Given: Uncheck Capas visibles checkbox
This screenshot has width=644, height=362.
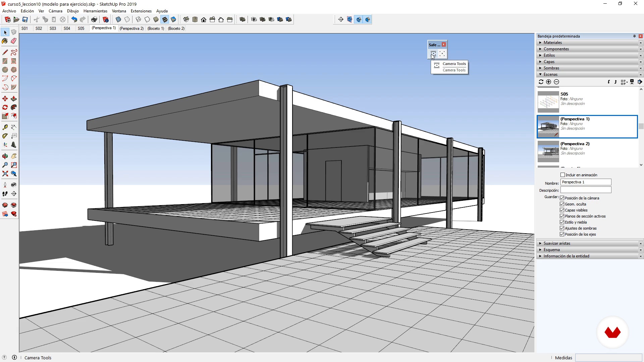Looking at the screenshot, I should click(562, 210).
